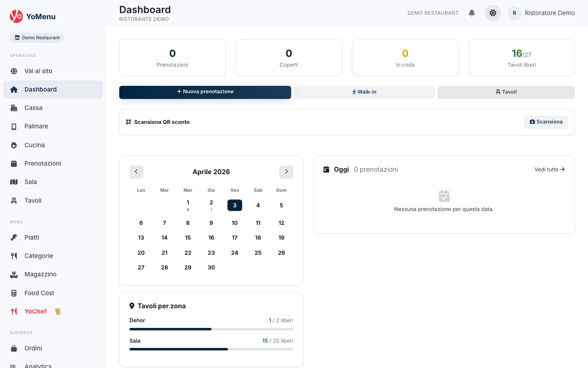Switch to the Dashboard section

[x=40, y=89]
